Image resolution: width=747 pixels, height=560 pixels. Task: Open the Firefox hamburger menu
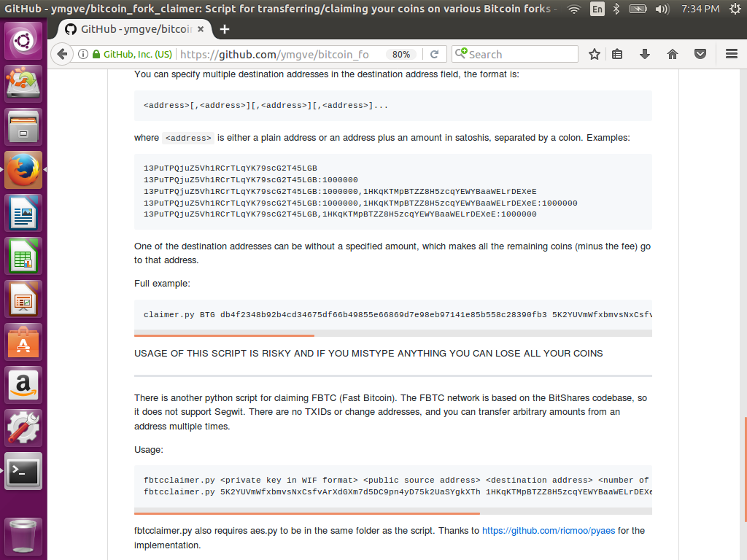730,54
